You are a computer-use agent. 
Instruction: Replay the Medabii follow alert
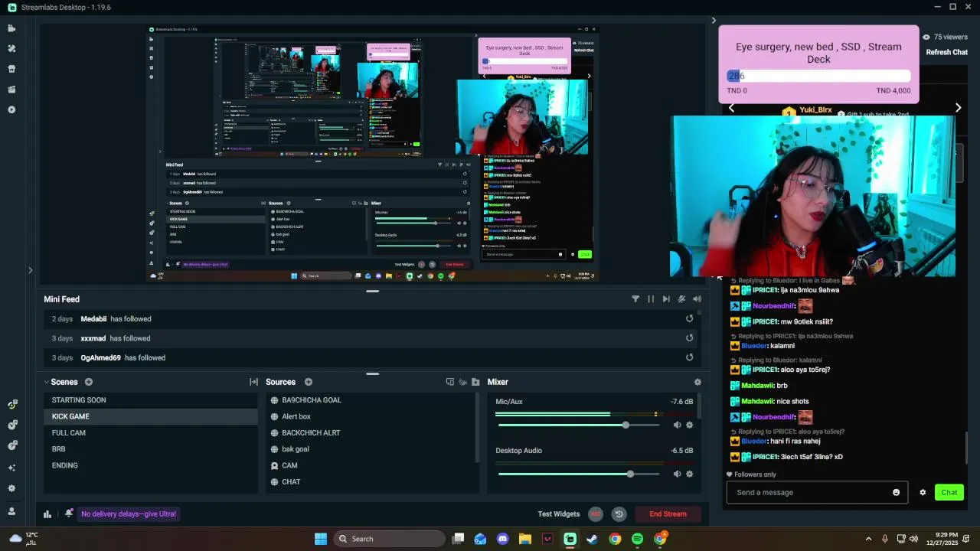tap(689, 319)
